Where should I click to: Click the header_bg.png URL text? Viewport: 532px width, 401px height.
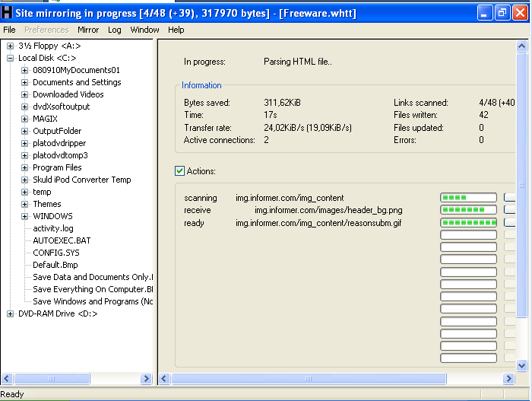pos(328,210)
